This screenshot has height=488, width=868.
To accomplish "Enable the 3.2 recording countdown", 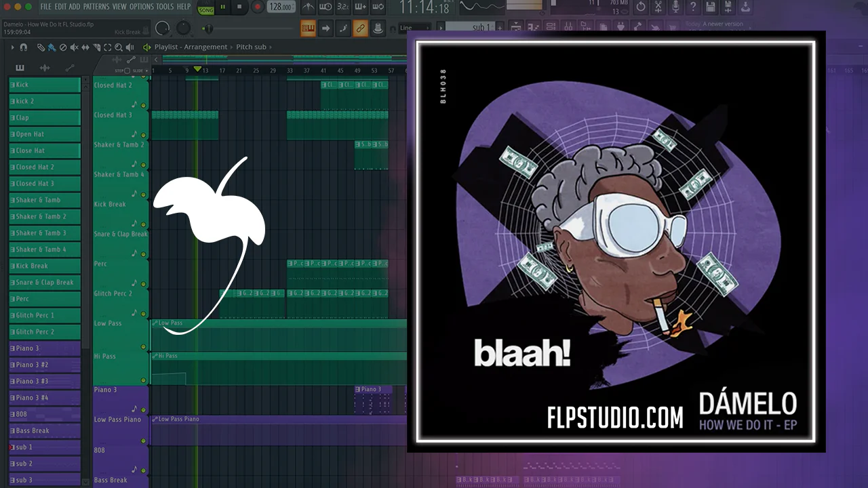I will (343, 7).
